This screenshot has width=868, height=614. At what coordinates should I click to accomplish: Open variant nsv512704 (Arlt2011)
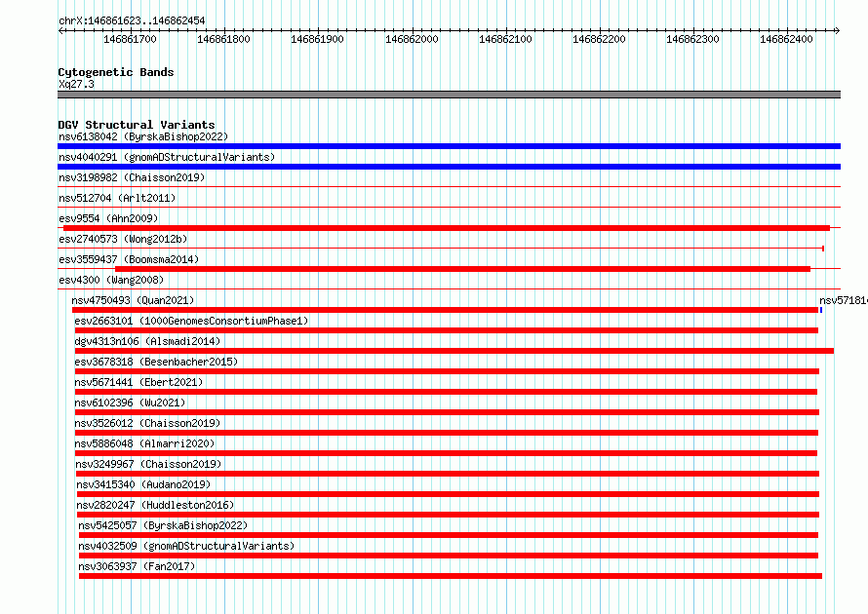coord(117,198)
